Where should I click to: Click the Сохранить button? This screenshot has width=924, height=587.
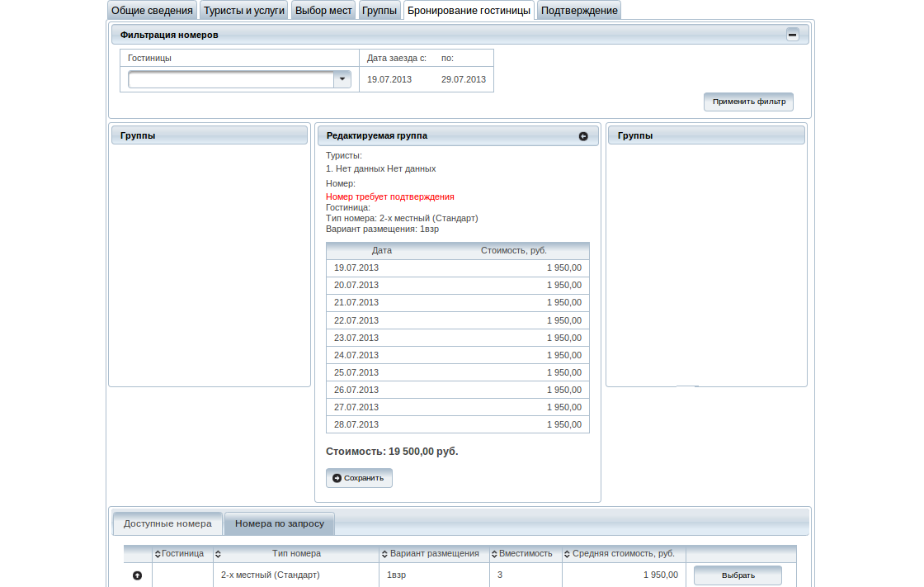pos(359,478)
